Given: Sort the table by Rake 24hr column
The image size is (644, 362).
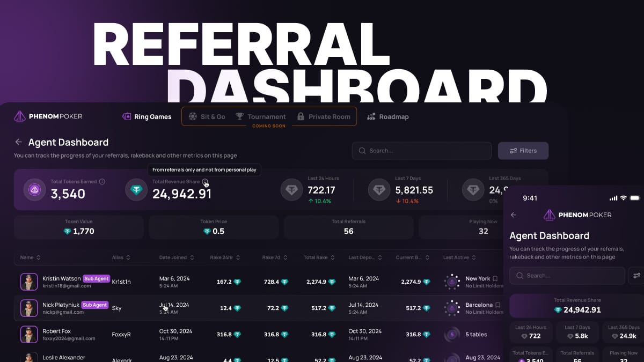Looking at the screenshot, I should point(225,257).
